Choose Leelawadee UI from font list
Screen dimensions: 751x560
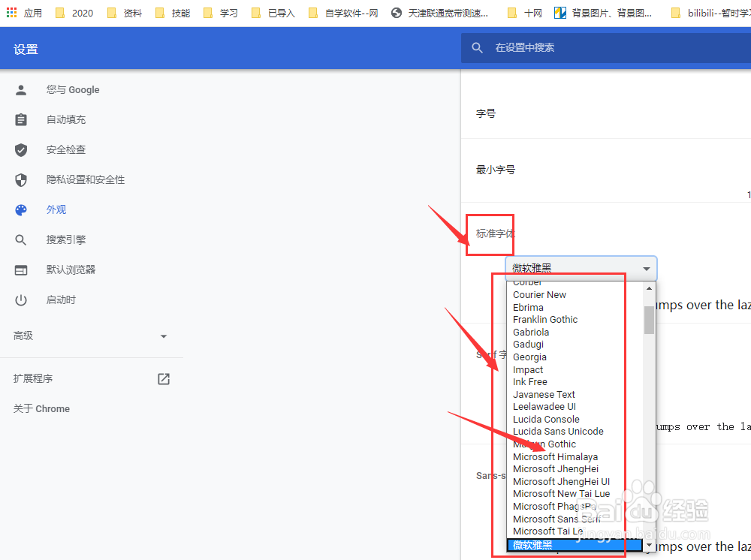coord(575,407)
